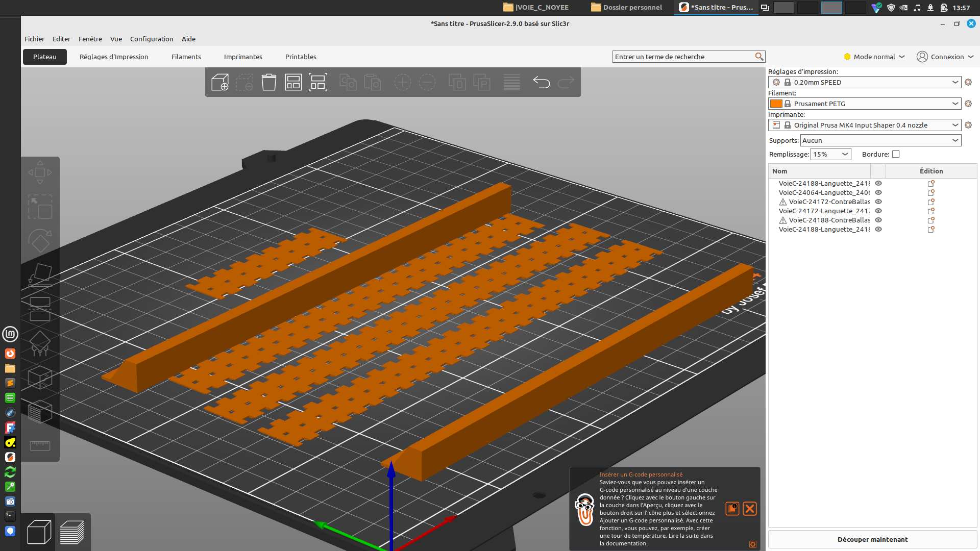Image resolution: width=980 pixels, height=551 pixels.
Task: Click Découper maintenant button
Action: coord(872,539)
